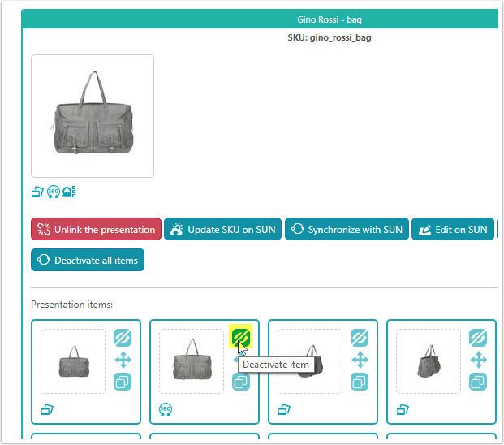This screenshot has height=445, width=504.
Task: Click the Presentation items: label
Action: point(71,305)
